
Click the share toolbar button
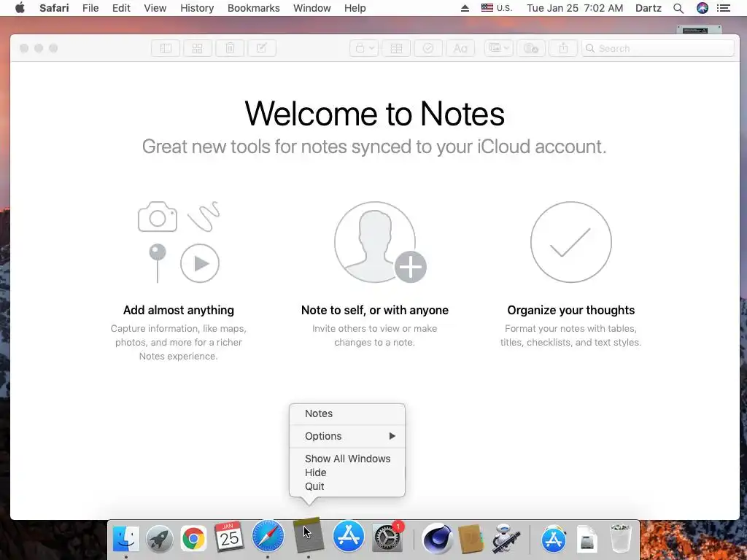click(563, 48)
